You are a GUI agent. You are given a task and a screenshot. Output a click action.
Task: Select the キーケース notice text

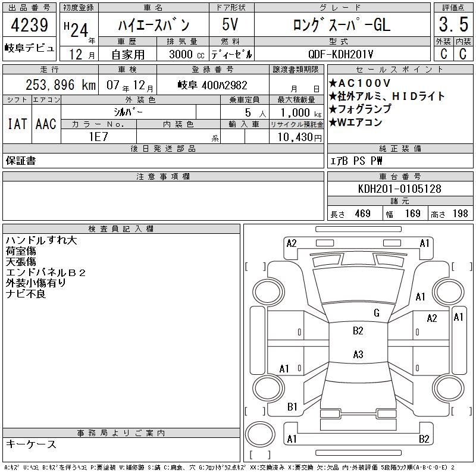[32, 444]
